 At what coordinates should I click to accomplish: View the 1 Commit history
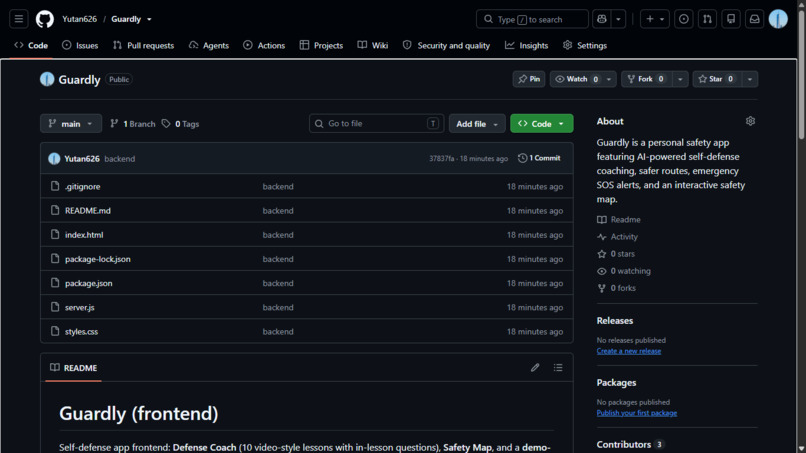(x=539, y=158)
